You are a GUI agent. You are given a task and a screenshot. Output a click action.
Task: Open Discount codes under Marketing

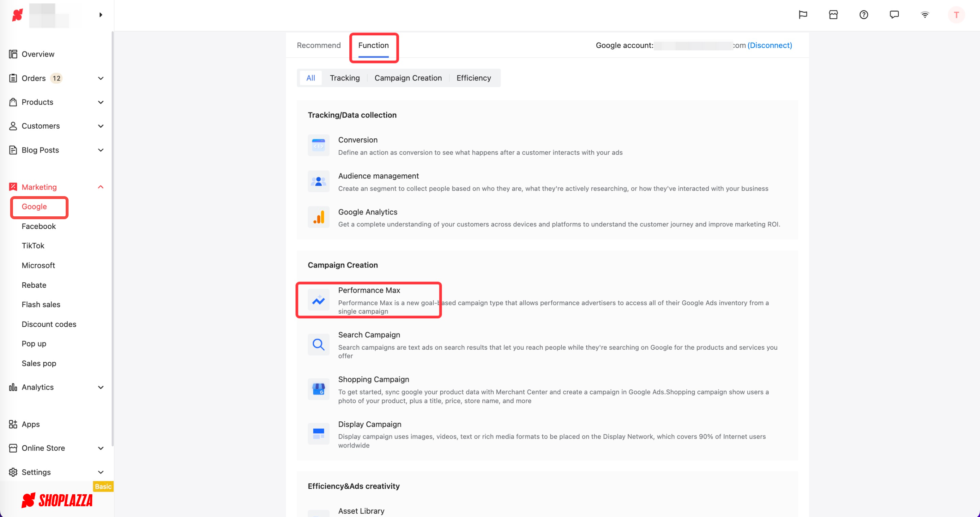pyautogui.click(x=49, y=324)
